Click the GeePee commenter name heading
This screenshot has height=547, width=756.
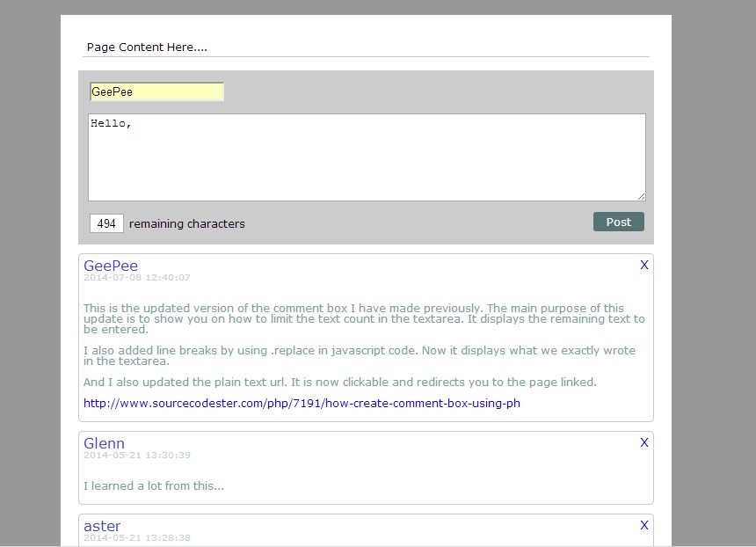111,266
